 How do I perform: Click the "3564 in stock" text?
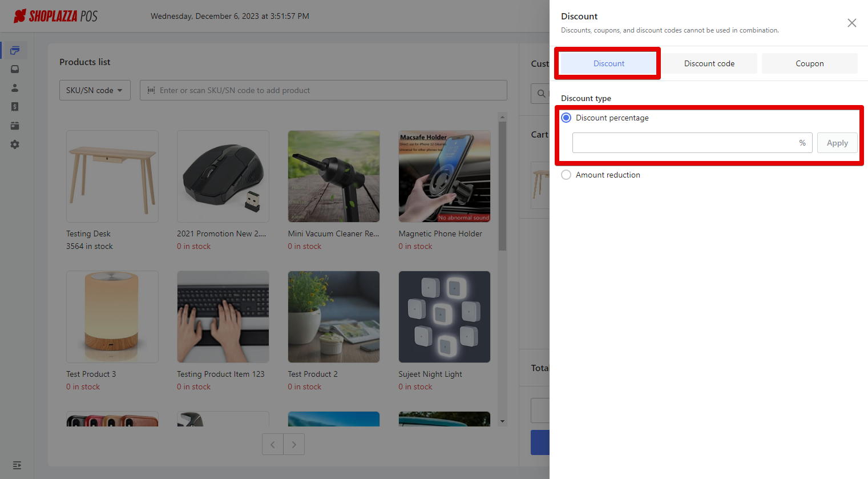[90, 246]
